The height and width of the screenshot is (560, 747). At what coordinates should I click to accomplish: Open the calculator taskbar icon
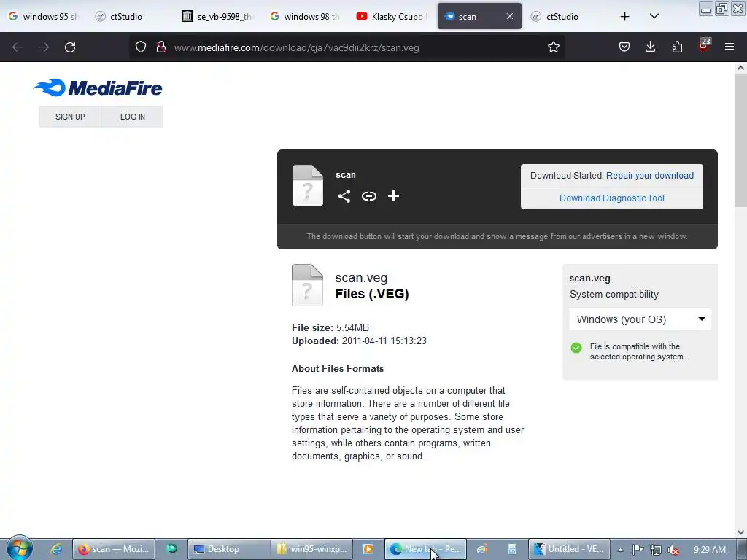coord(511,549)
